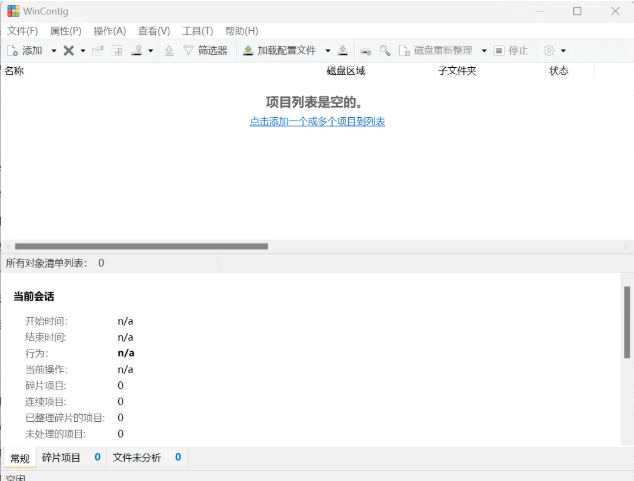The width and height of the screenshot is (634, 481).
Task: Open the 帮助(H) menu
Action: pos(242,31)
